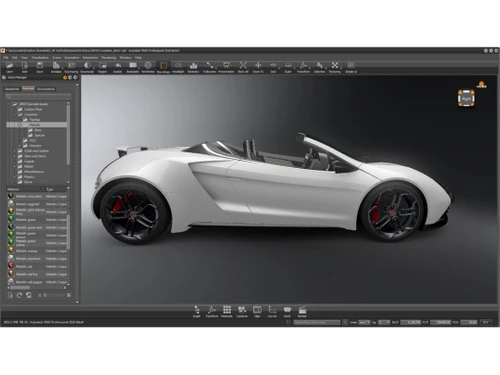Click the Texturing toolbar icon
The height and width of the screenshot is (375, 500).
click(x=335, y=65)
